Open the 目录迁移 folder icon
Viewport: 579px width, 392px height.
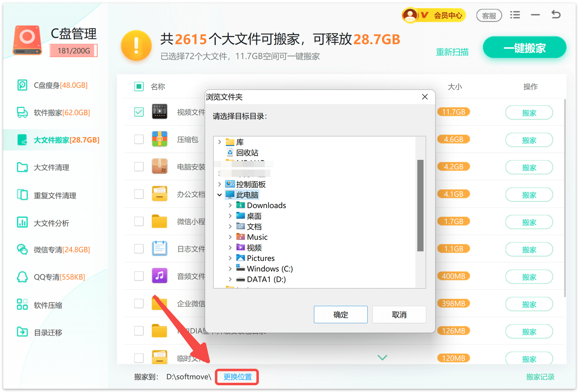click(22, 332)
